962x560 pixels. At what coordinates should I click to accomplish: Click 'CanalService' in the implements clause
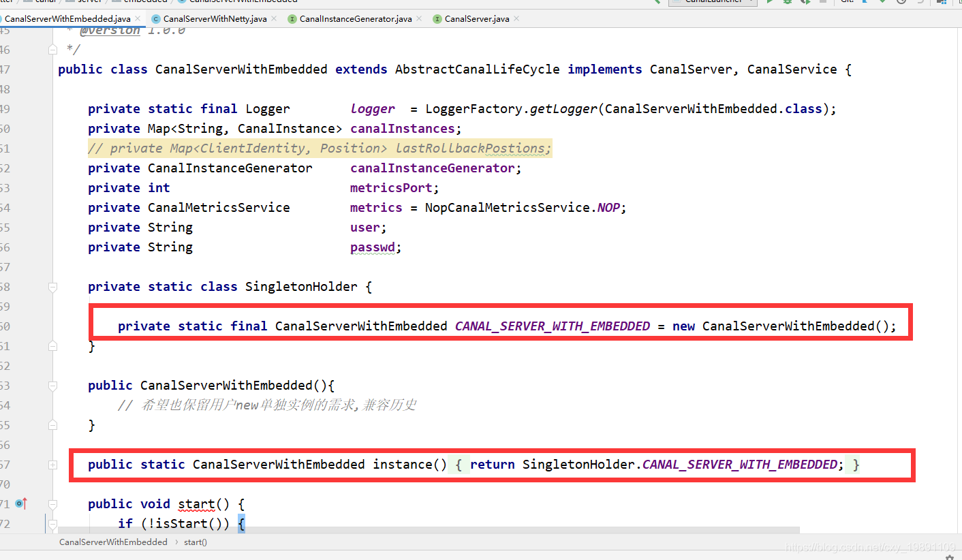tap(792, 69)
